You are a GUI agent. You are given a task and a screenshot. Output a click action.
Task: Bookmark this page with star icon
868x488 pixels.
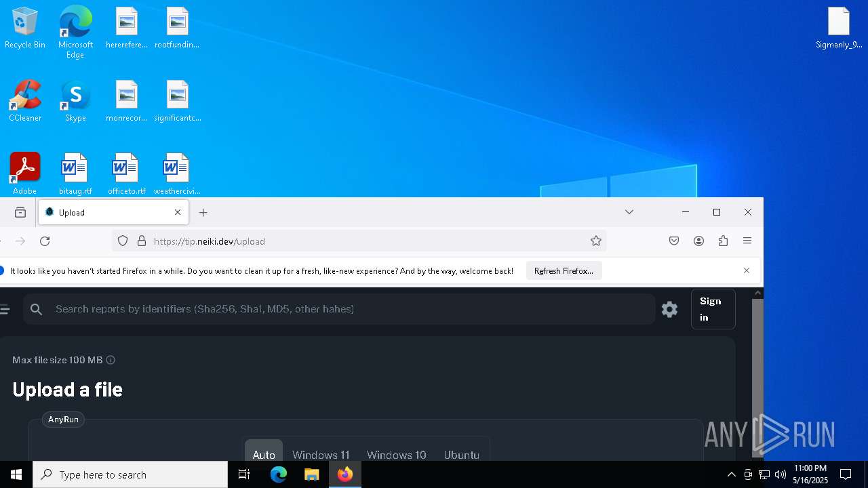[596, 241]
